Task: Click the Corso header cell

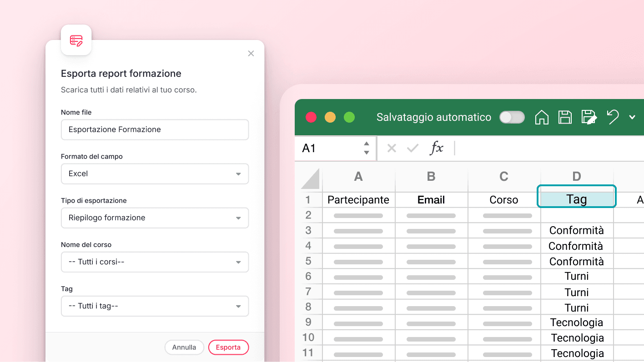Action: pos(504,200)
